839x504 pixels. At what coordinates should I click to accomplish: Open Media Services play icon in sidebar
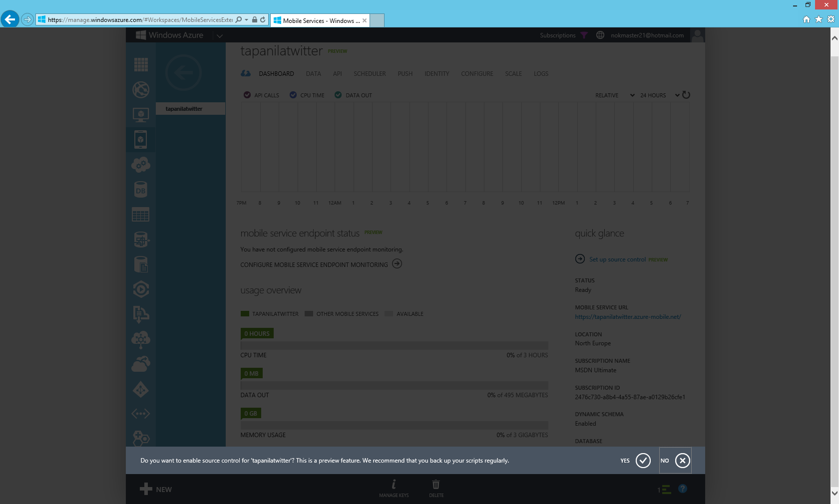[141, 289]
